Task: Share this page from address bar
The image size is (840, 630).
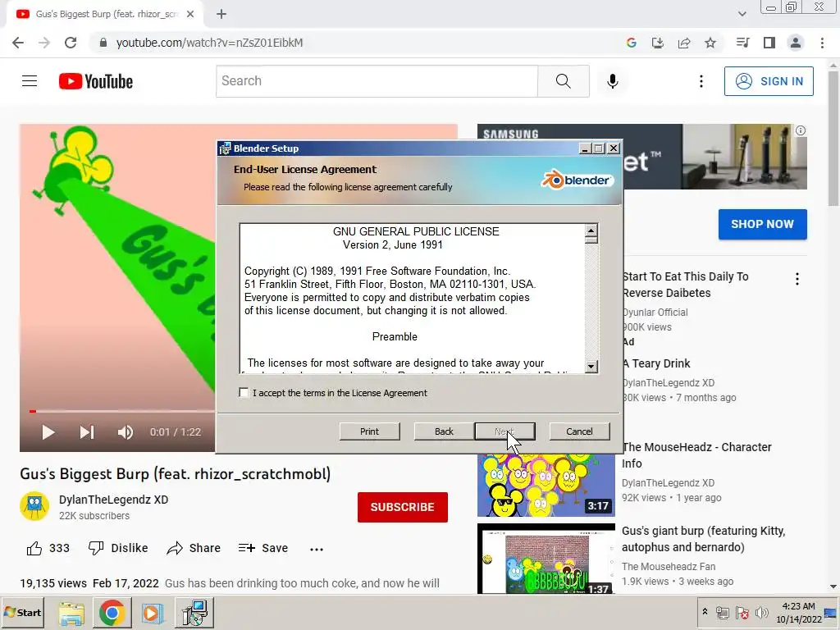Action: click(684, 43)
